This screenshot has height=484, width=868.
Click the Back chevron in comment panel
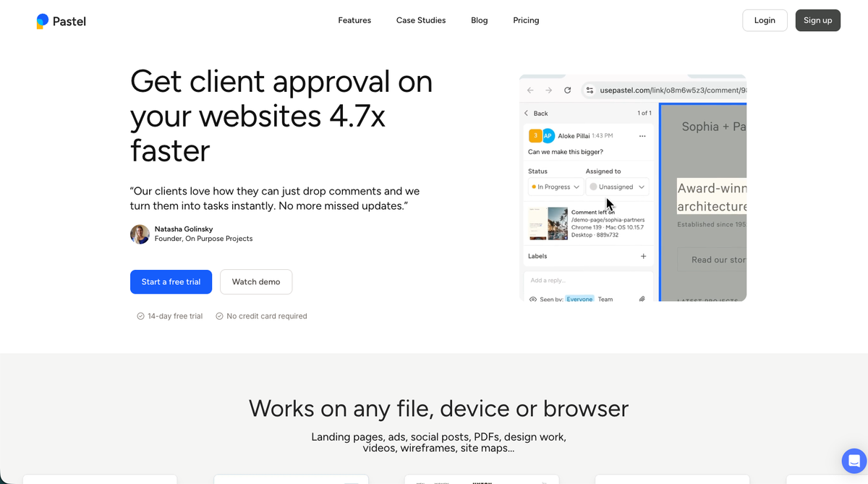tap(527, 114)
